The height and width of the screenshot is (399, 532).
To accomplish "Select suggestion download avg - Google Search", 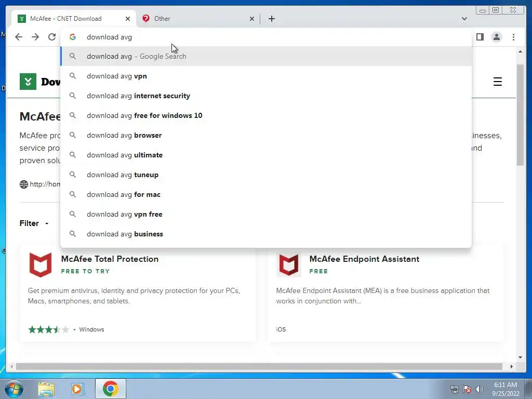I will [x=266, y=56].
